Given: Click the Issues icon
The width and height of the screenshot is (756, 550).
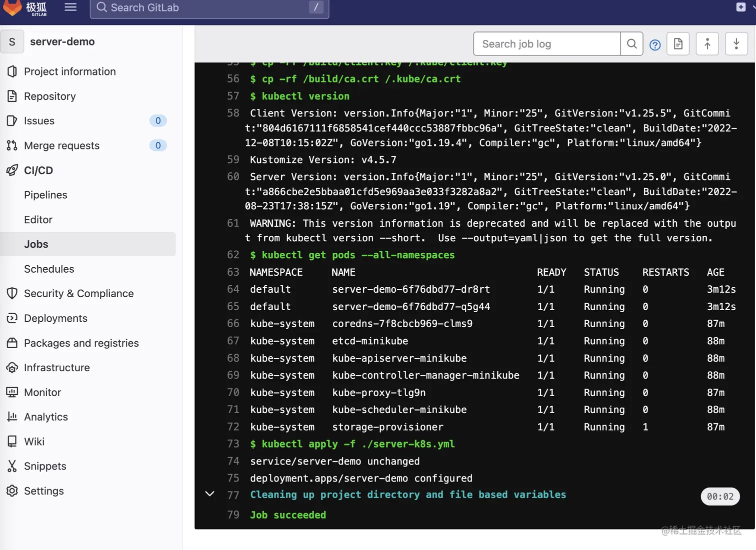Looking at the screenshot, I should [12, 120].
